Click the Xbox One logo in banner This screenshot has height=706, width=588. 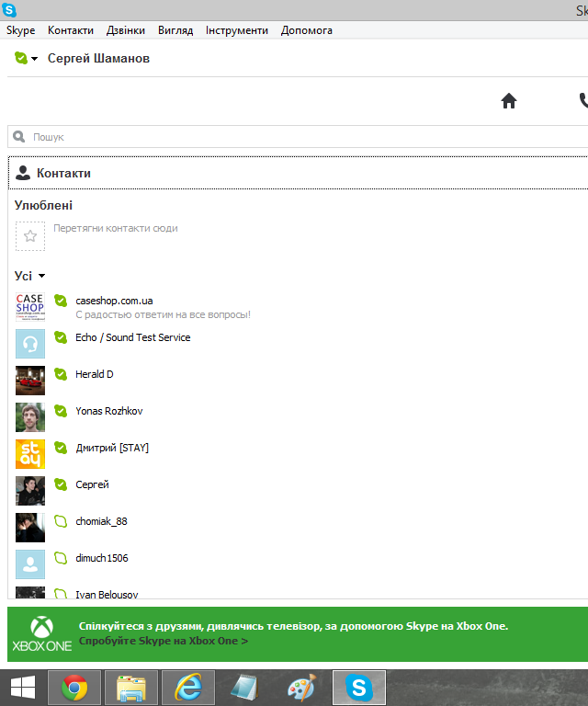(x=41, y=634)
